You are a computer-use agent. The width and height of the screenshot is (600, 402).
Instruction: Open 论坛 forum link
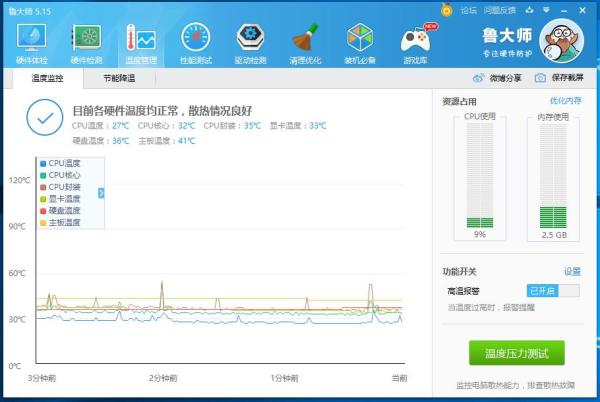click(469, 10)
